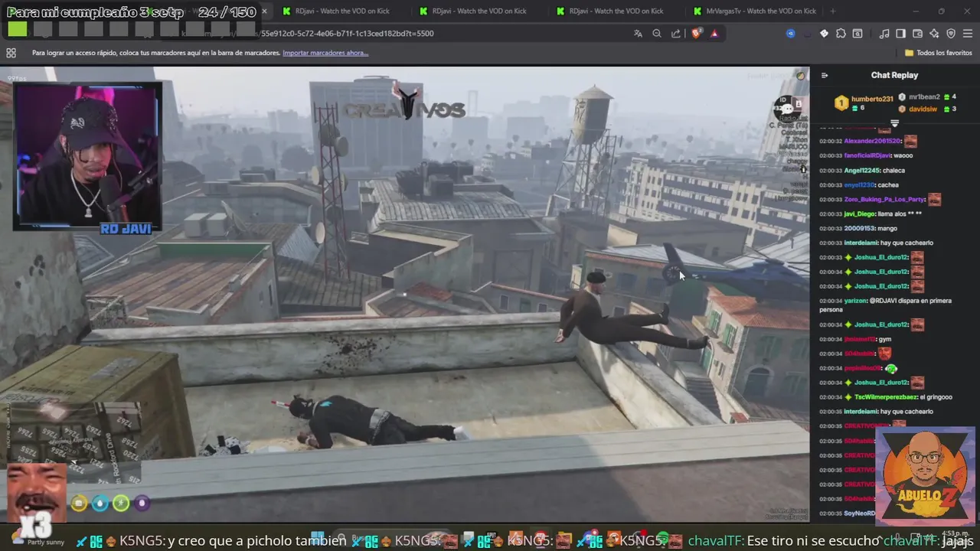
Task: Open the media music note control
Action: pos(884,34)
